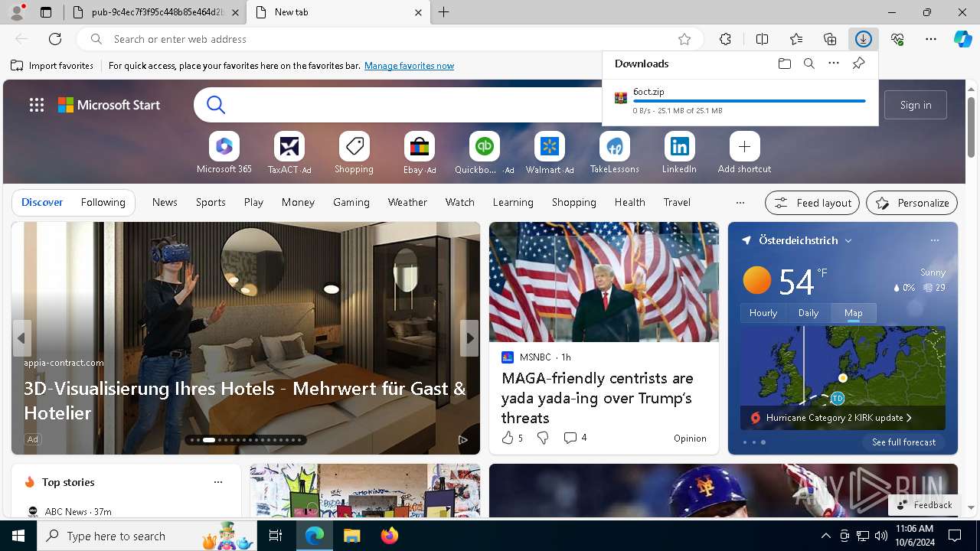Click the Personalize button
The width and height of the screenshot is (980, 551).
(912, 203)
